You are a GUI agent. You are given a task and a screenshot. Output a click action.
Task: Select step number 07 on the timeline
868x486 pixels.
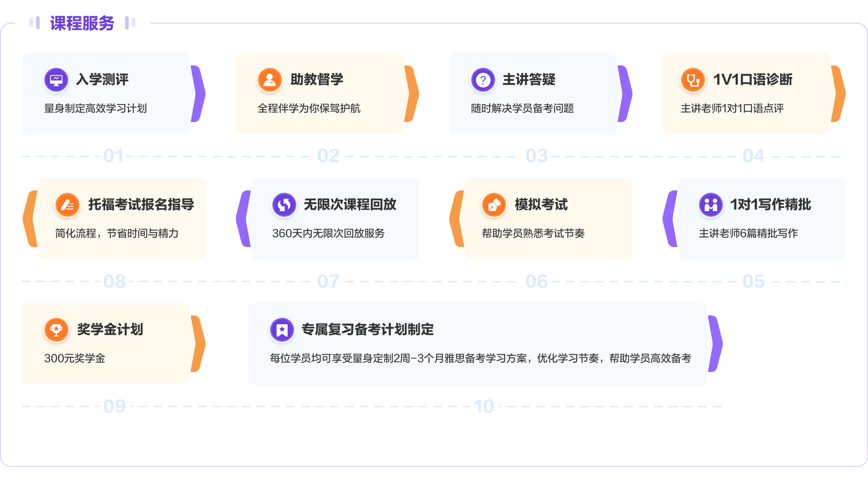pos(328,282)
